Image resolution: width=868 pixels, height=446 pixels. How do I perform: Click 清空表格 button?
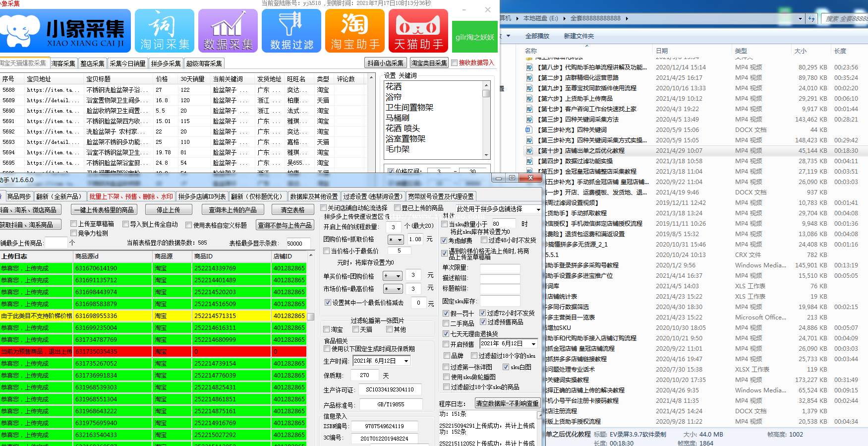[x=292, y=210]
